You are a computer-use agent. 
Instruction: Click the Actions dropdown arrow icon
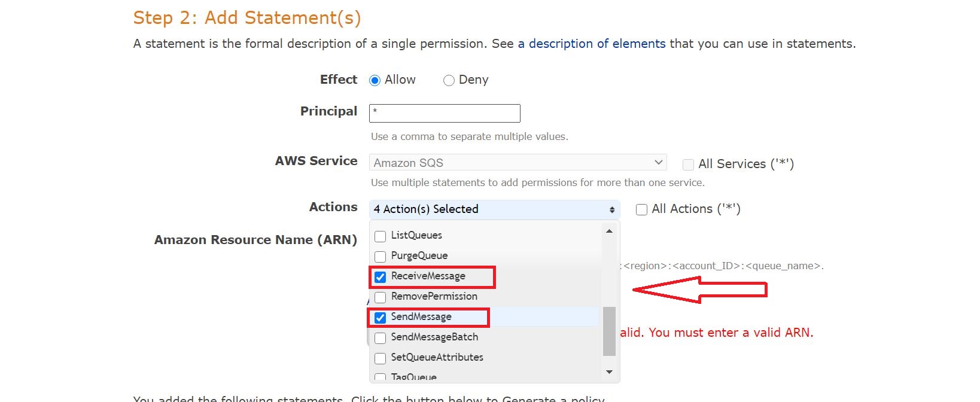612,210
